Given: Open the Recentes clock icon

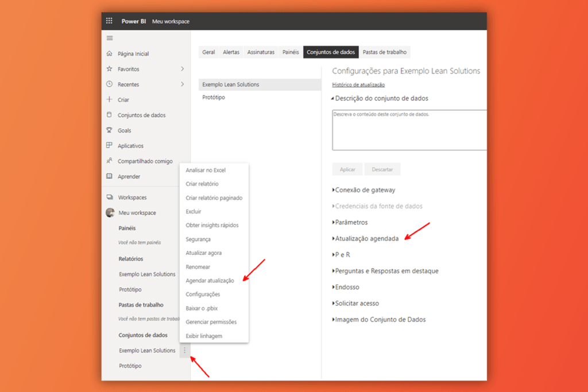Looking at the screenshot, I should 110,84.
